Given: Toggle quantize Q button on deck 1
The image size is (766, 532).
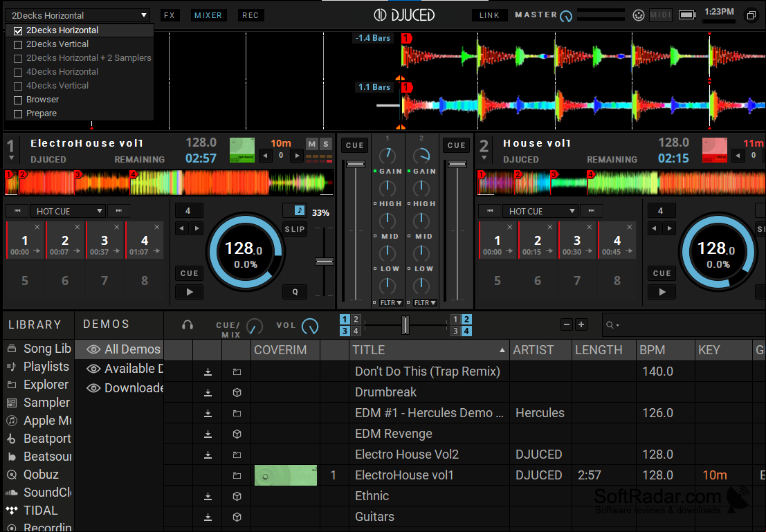Looking at the screenshot, I should [x=295, y=292].
